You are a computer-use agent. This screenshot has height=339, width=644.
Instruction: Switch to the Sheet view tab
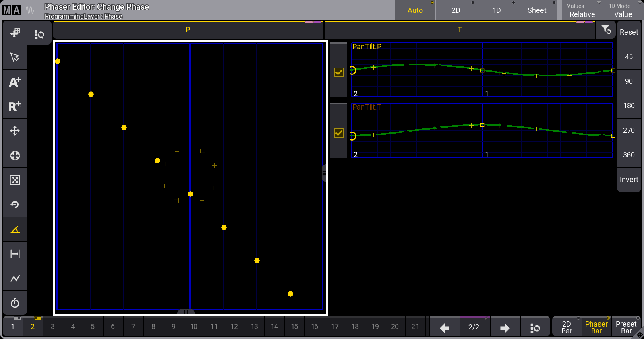537,10
